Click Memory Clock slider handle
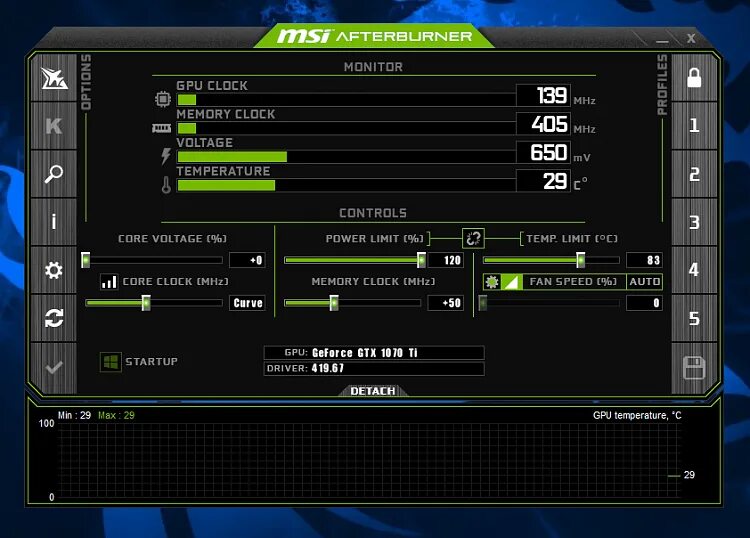 pos(334,303)
